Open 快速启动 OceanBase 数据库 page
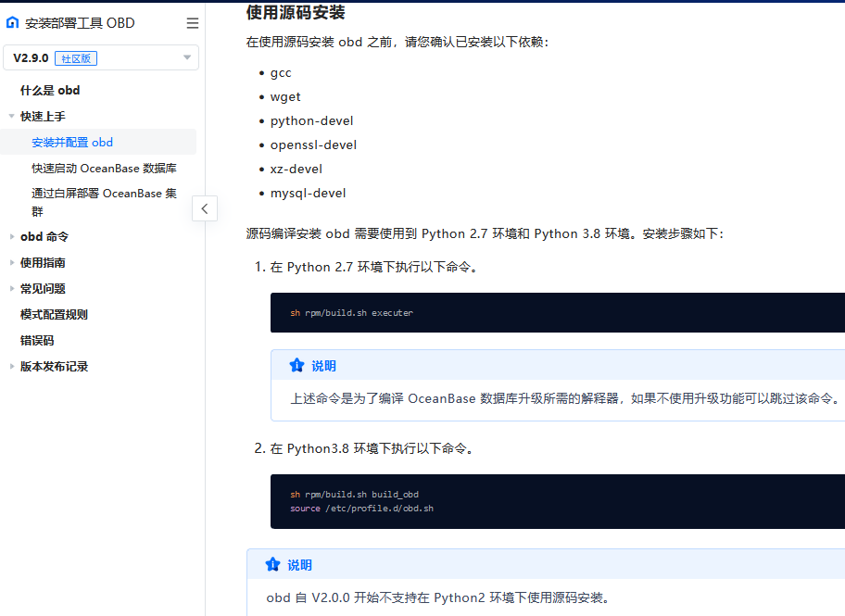This screenshot has width=845, height=616. pyautogui.click(x=104, y=169)
